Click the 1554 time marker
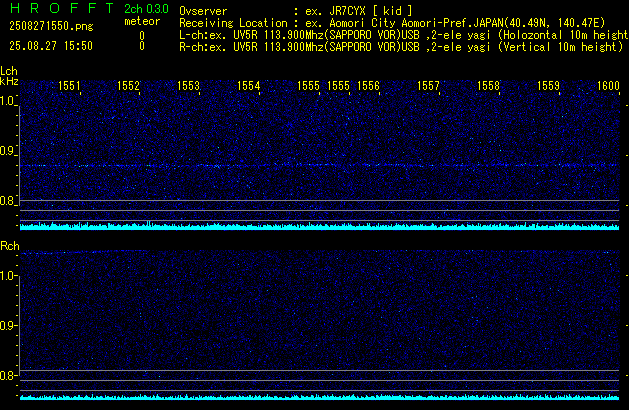 pyautogui.click(x=248, y=86)
